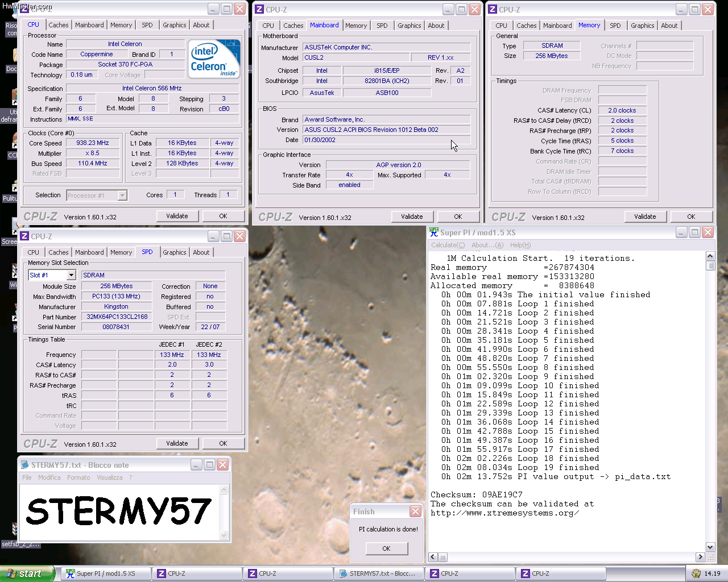The image size is (728, 582).
Task: Open the Slot #1 dropdown in SPD window
Action: click(x=71, y=275)
